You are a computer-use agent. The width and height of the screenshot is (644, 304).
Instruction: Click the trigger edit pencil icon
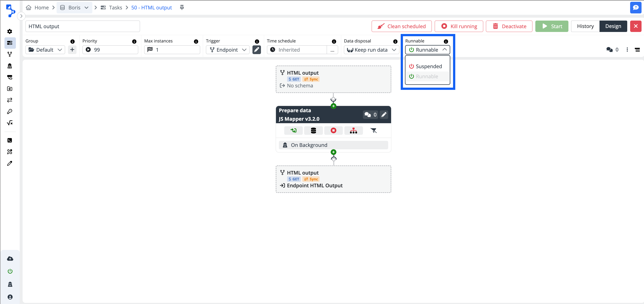pyautogui.click(x=256, y=50)
